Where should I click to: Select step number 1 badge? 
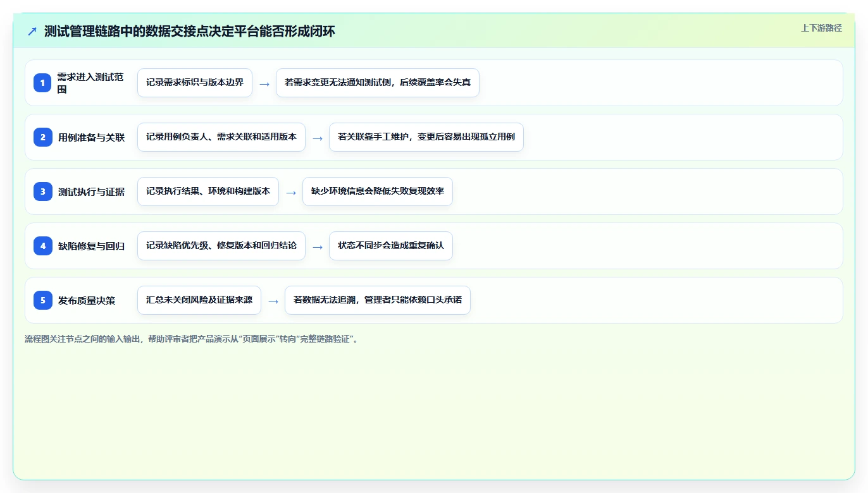[42, 83]
